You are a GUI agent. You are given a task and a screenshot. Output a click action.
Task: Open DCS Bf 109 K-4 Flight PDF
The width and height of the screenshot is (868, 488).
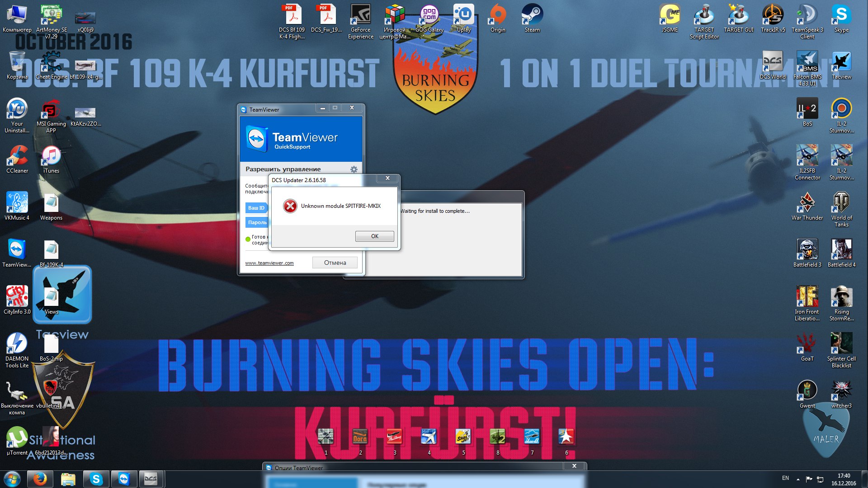[x=292, y=21]
